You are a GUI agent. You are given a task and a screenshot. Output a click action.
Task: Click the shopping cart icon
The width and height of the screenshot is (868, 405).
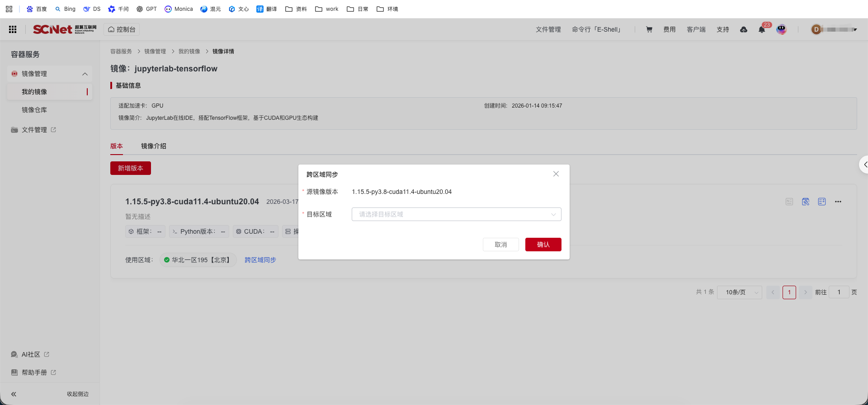coord(649,29)
